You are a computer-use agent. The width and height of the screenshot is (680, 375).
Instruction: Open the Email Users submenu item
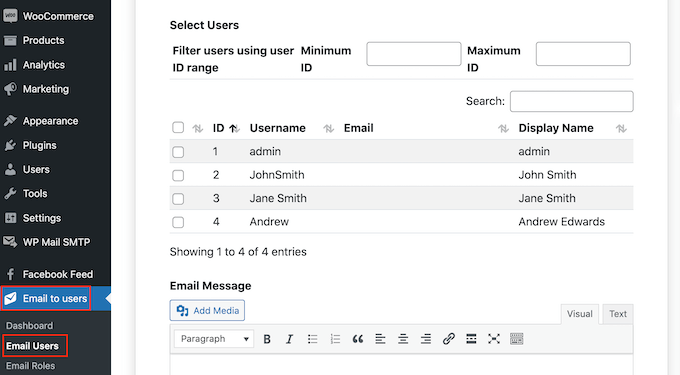[32, 346]
